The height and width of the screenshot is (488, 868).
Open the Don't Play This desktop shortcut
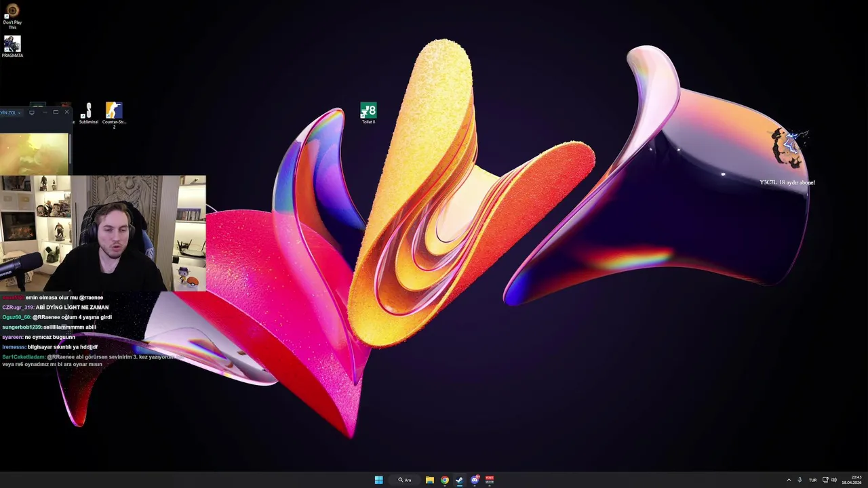point(12,16)
